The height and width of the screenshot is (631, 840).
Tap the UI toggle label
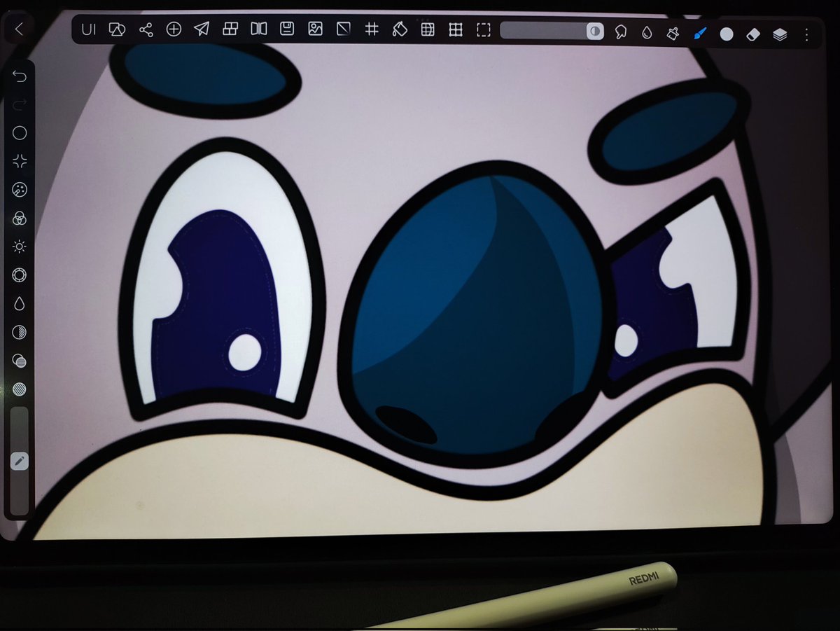(89, 29)
